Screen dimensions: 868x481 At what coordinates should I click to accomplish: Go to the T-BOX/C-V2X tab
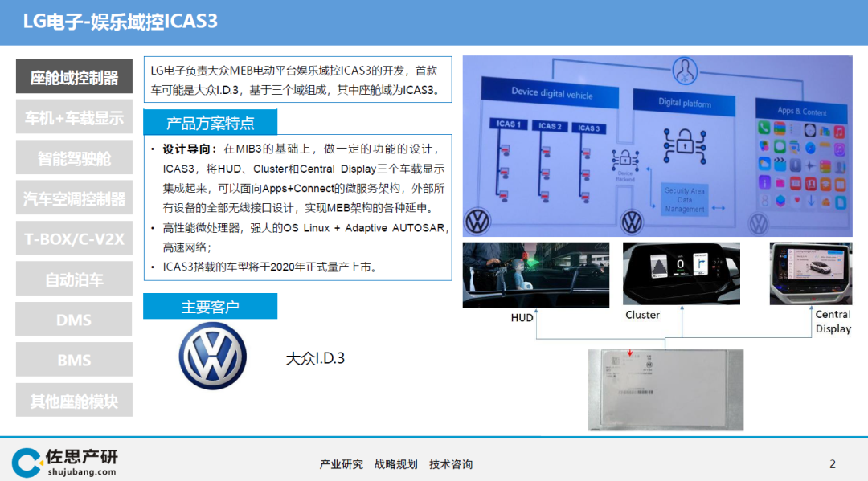coord(74,238)
